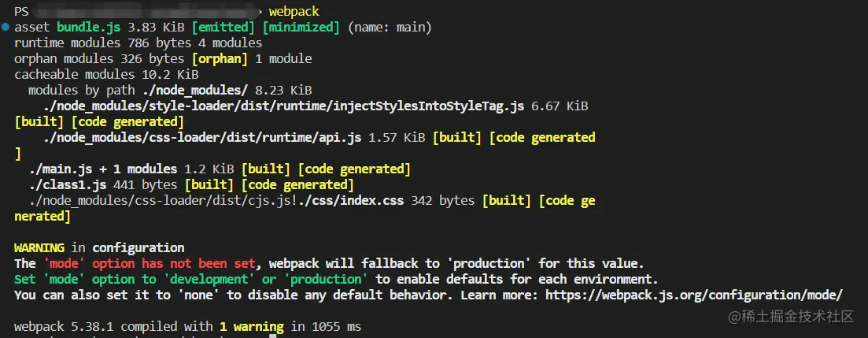This screenshot has height=338, width=868.
Task: Click the blue command status dot
Action: (6, 28)
